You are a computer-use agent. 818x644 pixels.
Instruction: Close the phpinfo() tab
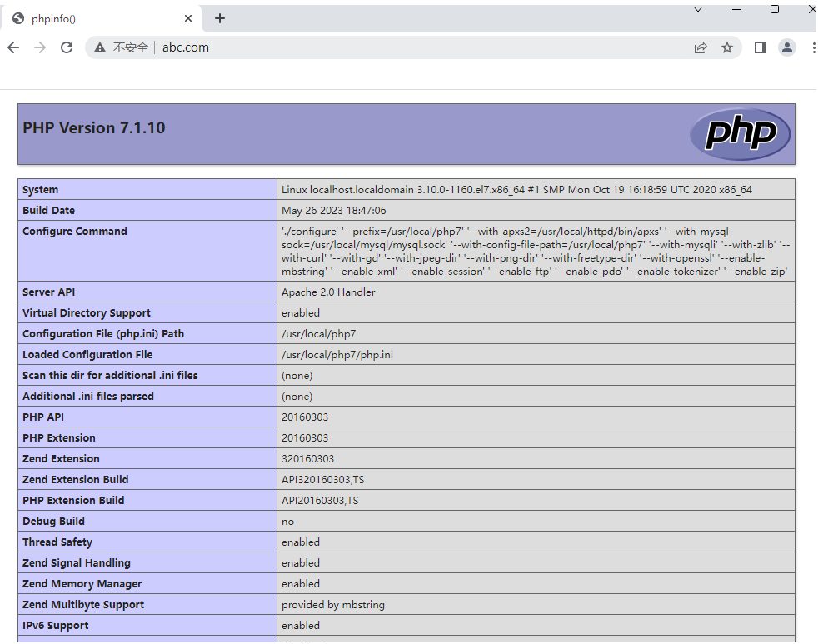click(x=188, y=18)
